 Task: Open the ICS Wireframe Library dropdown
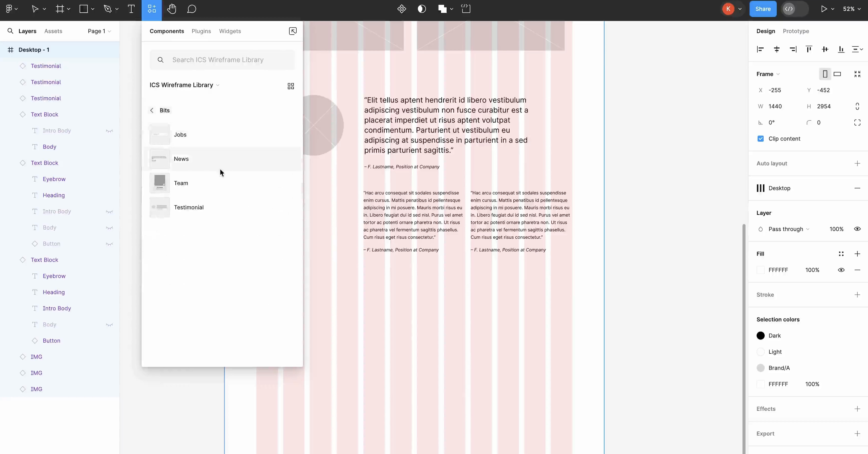(x=184, y=85)
